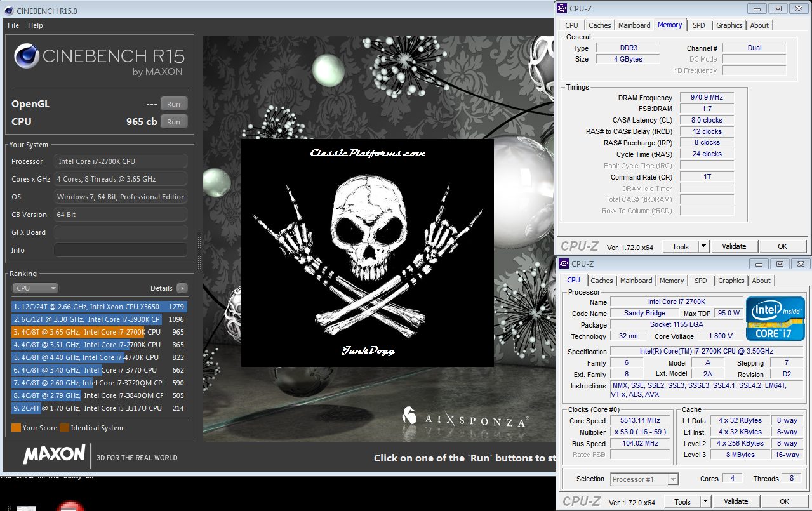
Task: Click the Info input field
Action: tap(121, 250)
